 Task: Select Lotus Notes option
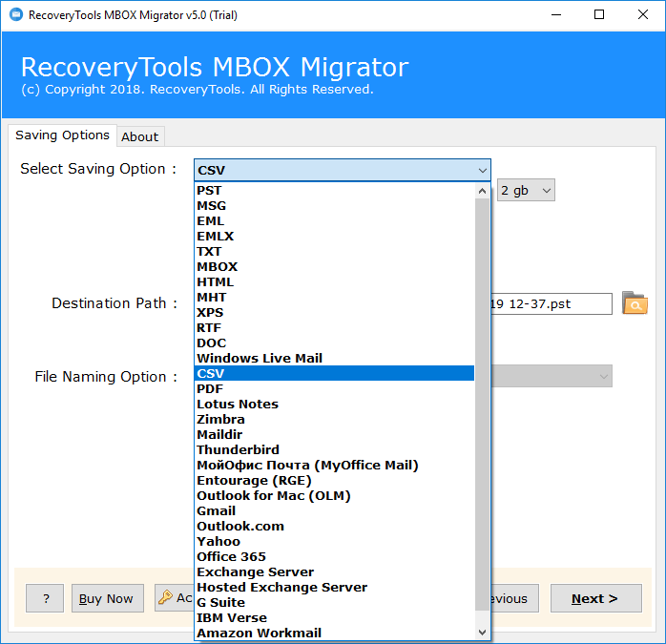335,404
